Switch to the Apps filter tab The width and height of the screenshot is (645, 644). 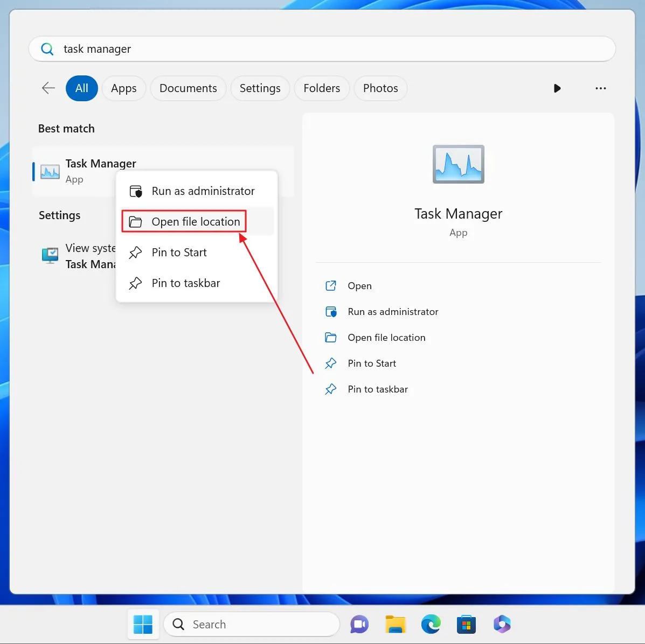(x=124, y=88)
